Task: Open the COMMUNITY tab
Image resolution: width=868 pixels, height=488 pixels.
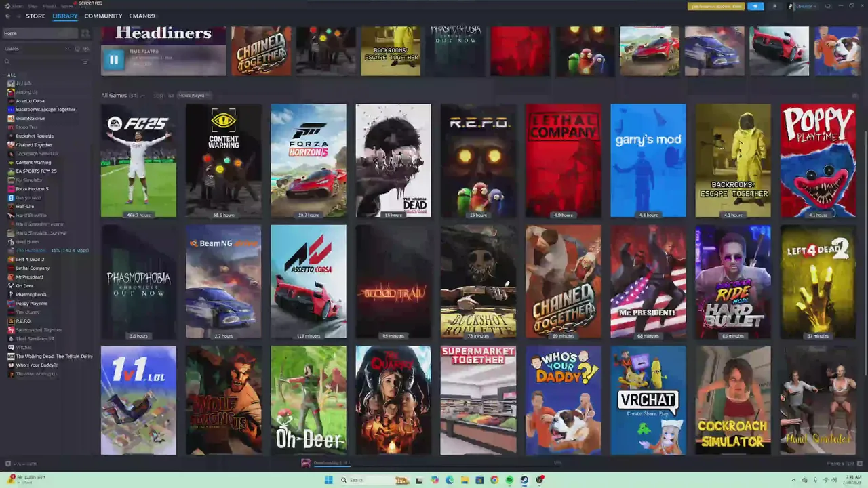Action: (103, 16)
